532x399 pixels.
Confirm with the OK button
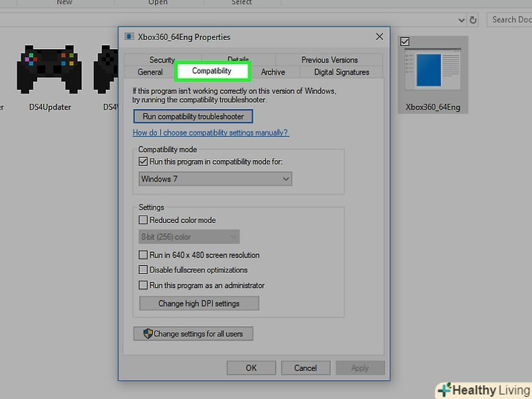(x=251, y=368)
